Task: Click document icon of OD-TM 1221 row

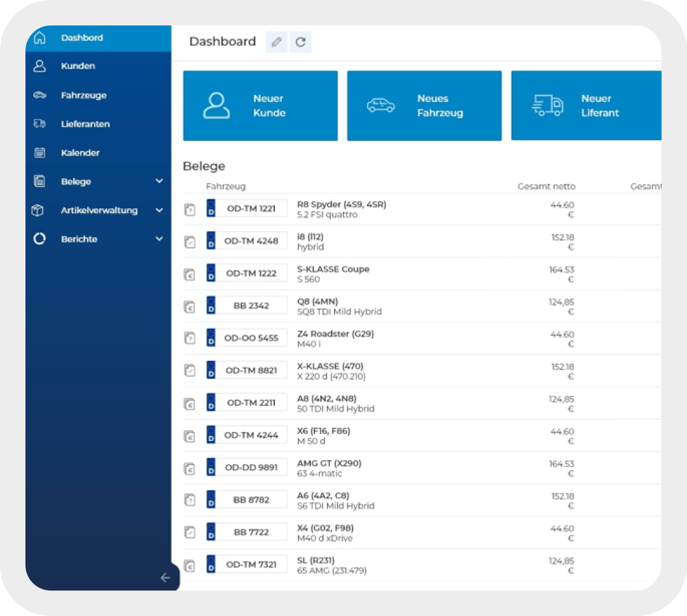Action: click(x=190, y=209)
